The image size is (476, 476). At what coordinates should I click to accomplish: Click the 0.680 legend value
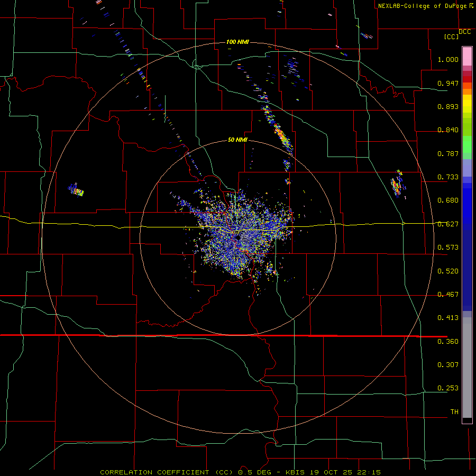(x=448, y=200)
